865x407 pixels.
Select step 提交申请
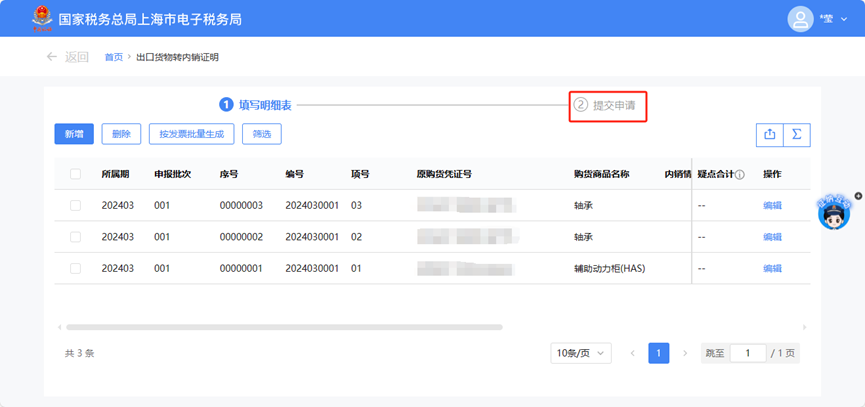coord(605,105)
